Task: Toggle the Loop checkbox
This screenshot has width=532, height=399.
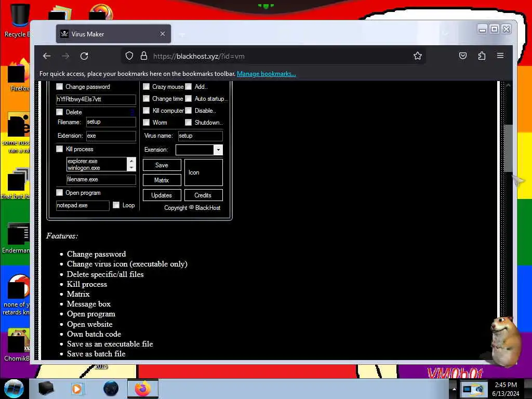Action: pyautogui.click(x=116, y=205)
